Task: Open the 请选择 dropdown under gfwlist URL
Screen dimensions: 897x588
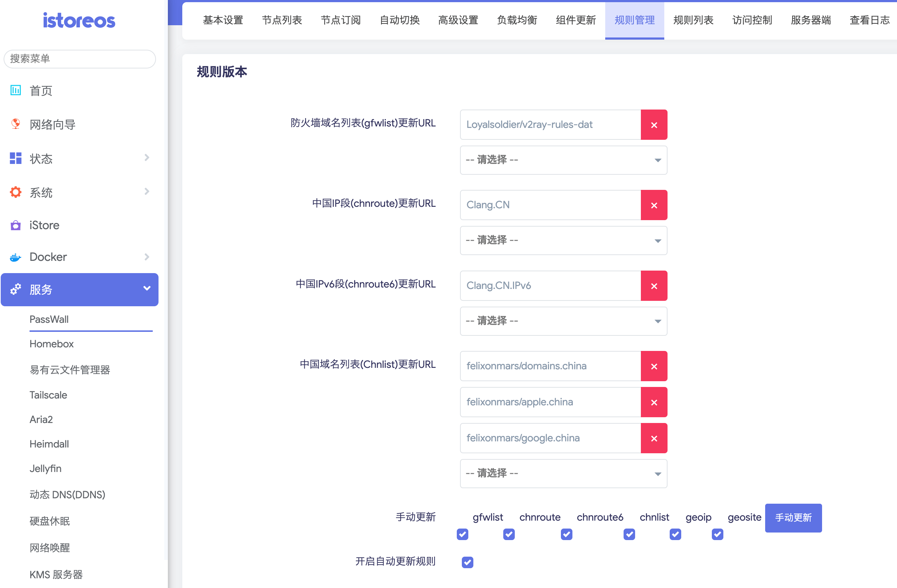Action: coord(563,160)
